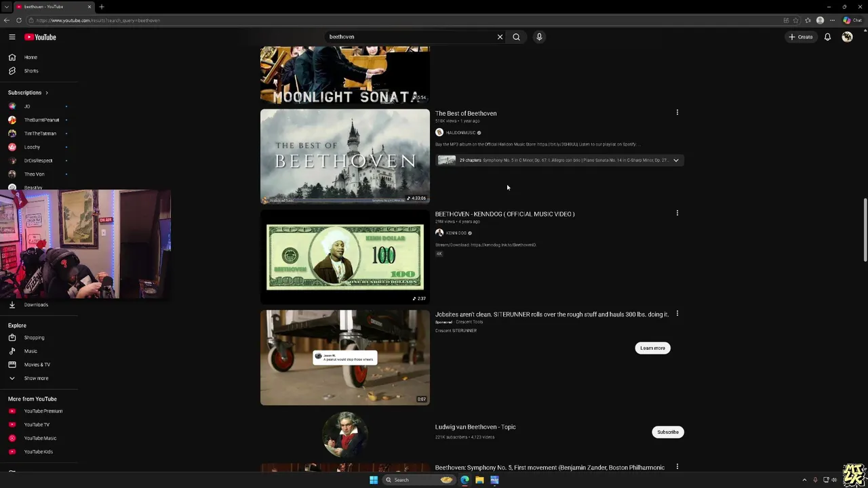The width and height of the screenshot is (868, 488).
Task: Open browser settings ellipsis menu
Action: (x=832, y=20)
